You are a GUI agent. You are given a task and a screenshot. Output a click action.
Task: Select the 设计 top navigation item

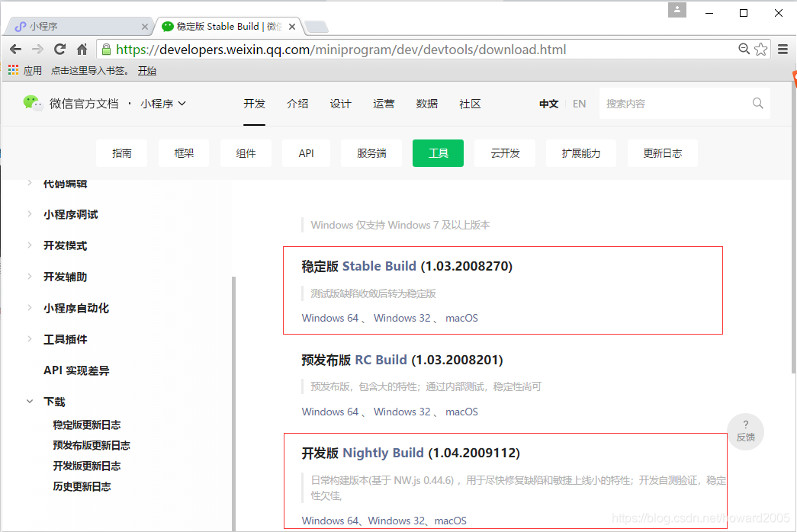click(x=341, y=104)
